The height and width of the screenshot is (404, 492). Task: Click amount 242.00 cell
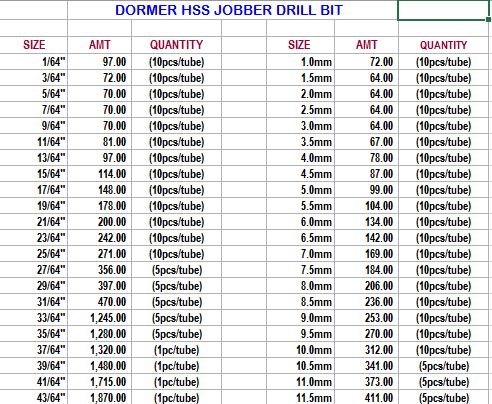[99, 238]
